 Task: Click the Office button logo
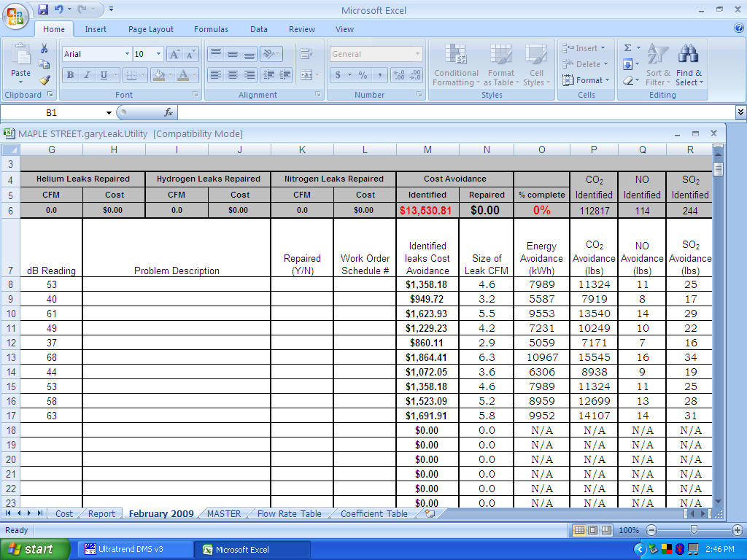(16, 17)
